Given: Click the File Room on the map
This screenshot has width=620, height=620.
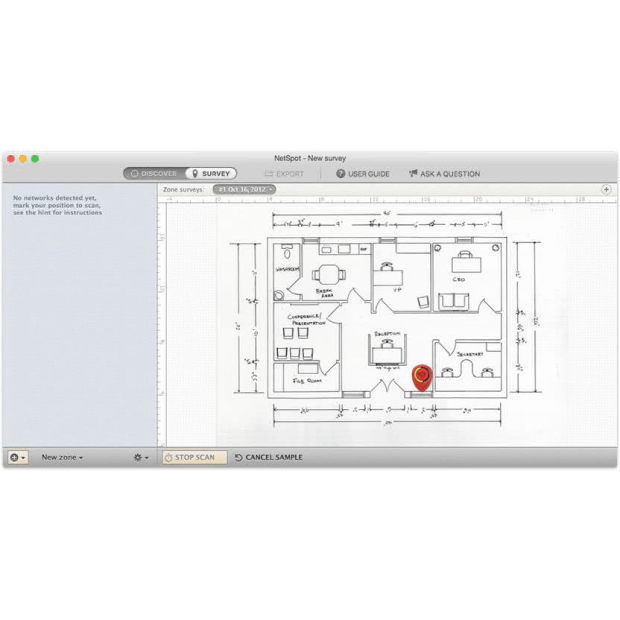Looking at the screenshot, I should click(x=307, y=378).
